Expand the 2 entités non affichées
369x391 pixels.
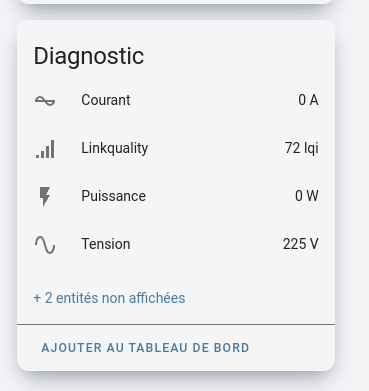(x=109, y=298)
